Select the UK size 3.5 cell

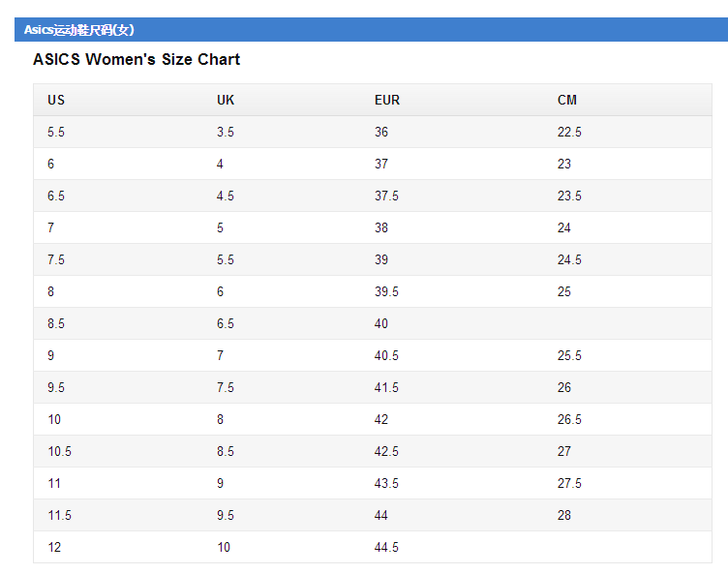[x=226, y=133]
